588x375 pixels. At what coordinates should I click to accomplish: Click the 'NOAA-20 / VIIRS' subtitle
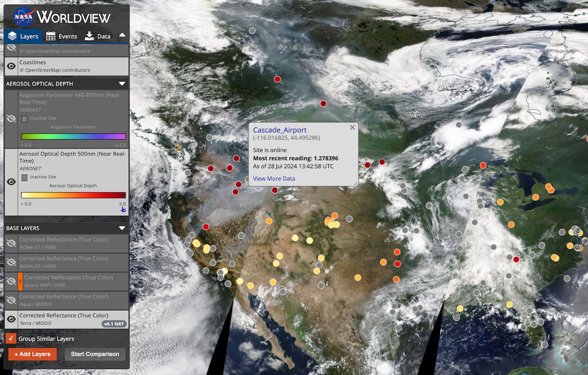coord(38,266)
